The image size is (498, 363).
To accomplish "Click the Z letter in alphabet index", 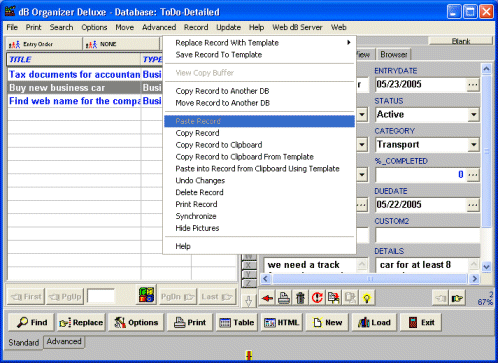I will [248, 283].
